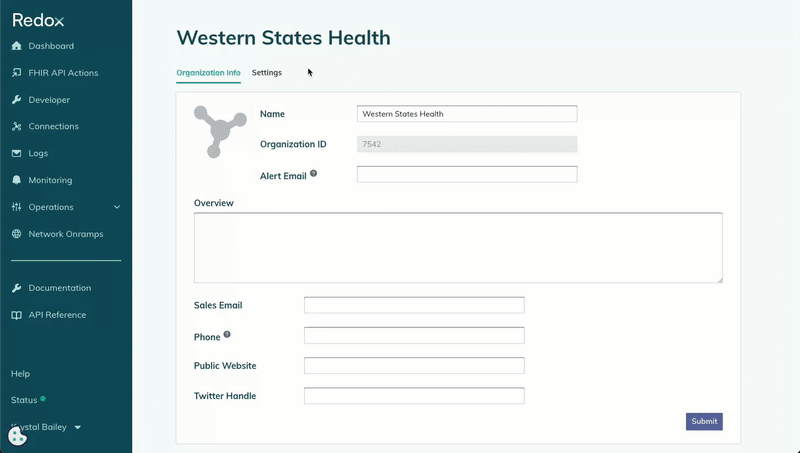Image resolution: width=800 pixels, height=453 pixels.
Task: Click the Developer wrench icon
Action: click(x=16, y=99)
